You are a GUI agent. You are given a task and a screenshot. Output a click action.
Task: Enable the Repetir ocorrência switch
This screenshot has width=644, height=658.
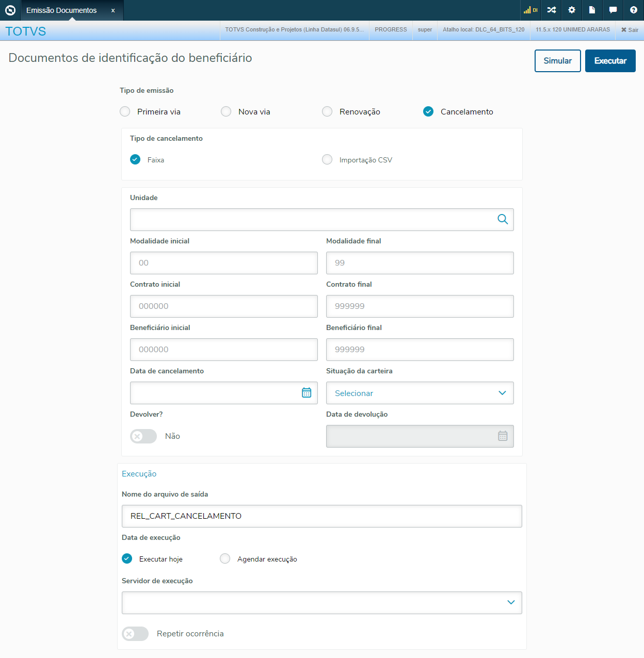pyautogui.click(x=135, y=634)
